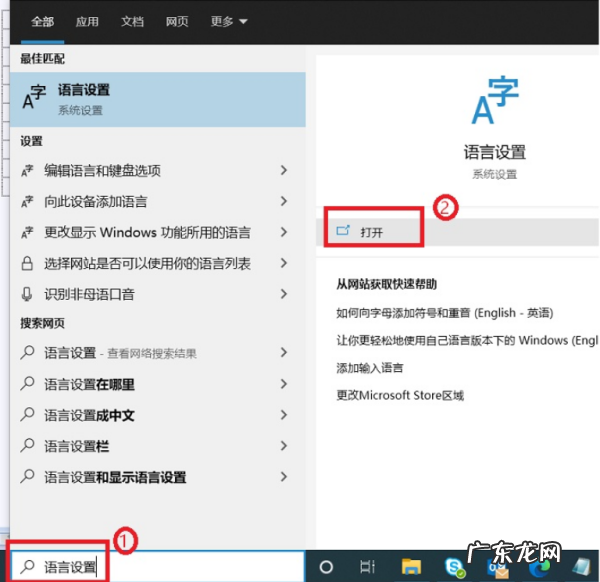600x582 pixels.
Task: Click the microphone icon beside 识别非母语口音
Action: [x=29, y=295]
